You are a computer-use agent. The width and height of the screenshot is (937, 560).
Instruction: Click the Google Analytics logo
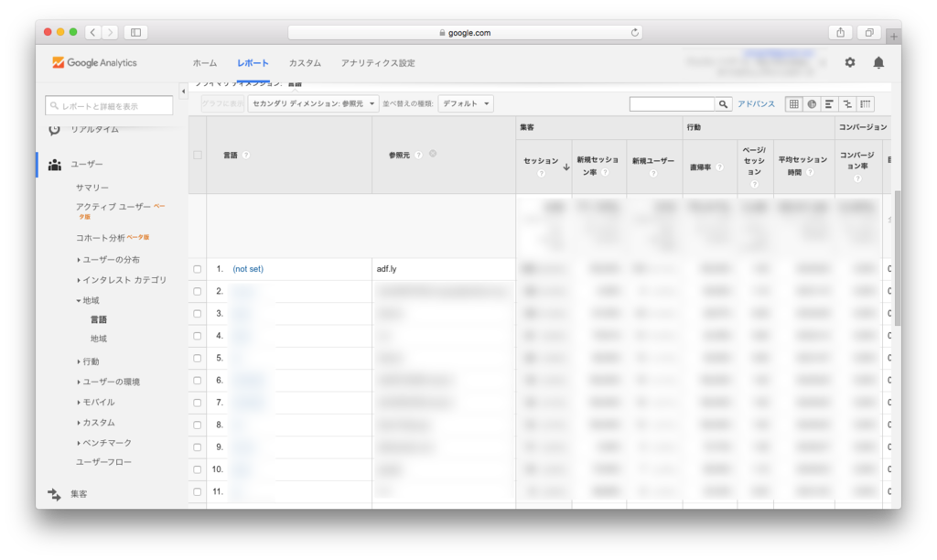(94, 63)
